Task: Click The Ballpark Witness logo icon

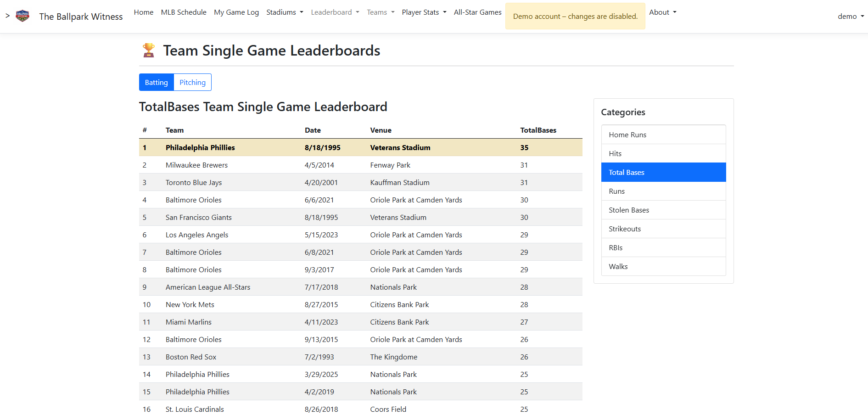Action: pyautogui.click(x=22, y=16)
